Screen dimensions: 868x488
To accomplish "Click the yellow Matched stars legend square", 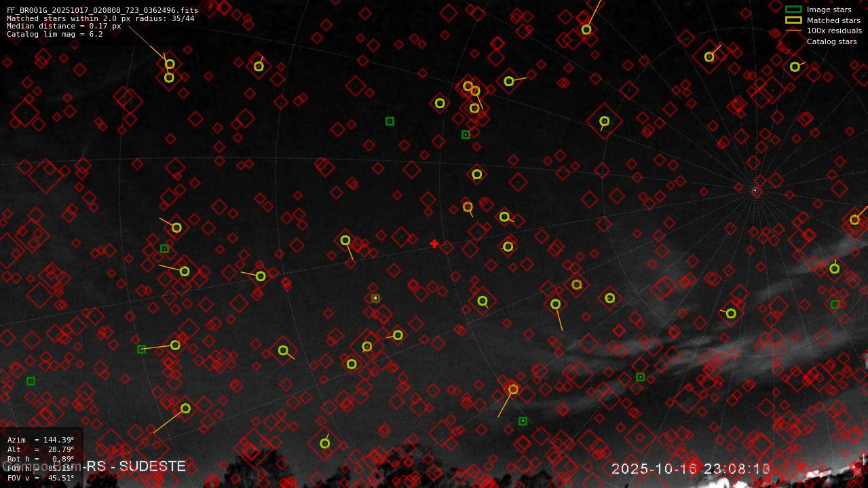I will tap(793, 20).
